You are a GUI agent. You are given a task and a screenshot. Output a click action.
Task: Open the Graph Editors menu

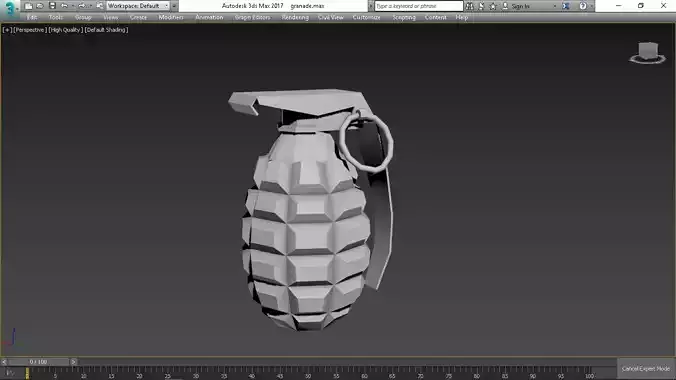(252, 18)
